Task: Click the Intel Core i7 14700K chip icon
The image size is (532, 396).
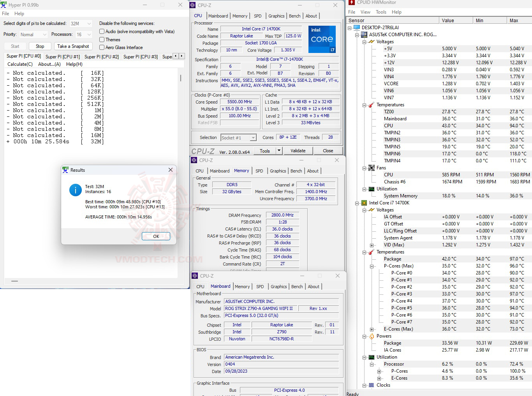Action: tap(364, 203)
